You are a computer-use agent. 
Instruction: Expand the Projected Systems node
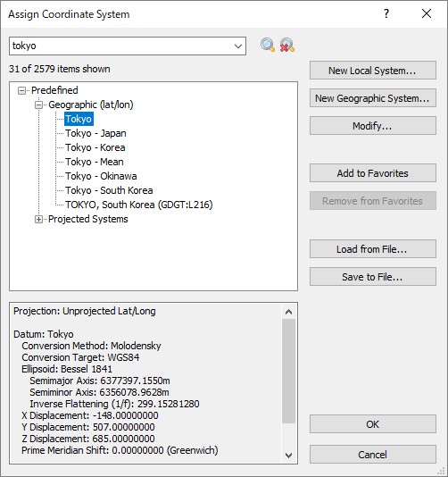[x=38, y=220]
